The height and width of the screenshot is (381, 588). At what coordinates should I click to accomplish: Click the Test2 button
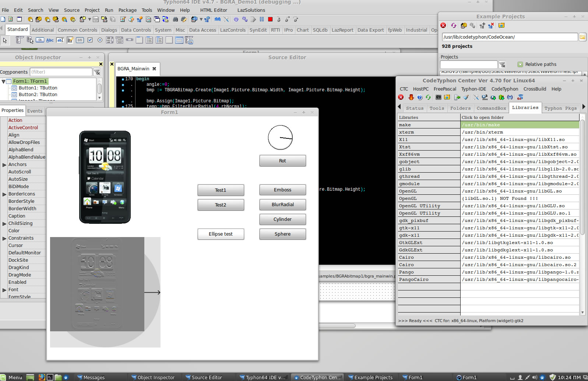coord(221,205)
